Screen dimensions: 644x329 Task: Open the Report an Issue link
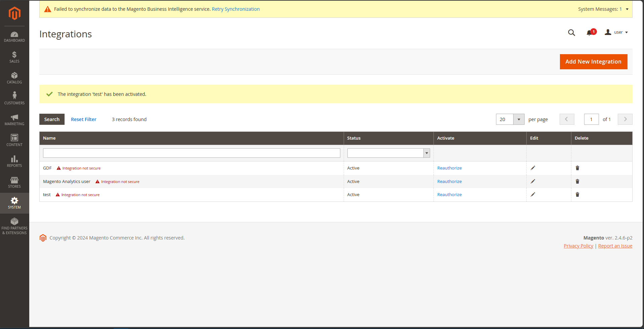615,246
